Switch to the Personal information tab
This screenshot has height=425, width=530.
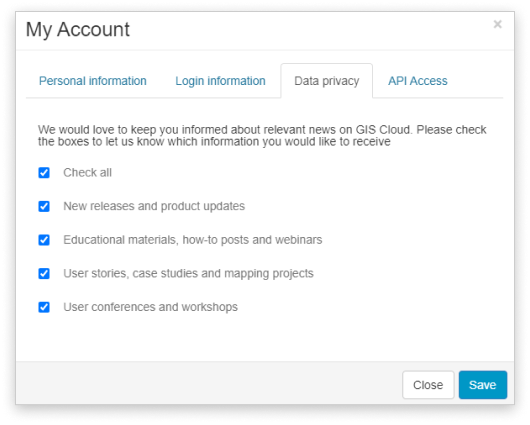pyautogui.click(x=93, y=81)
